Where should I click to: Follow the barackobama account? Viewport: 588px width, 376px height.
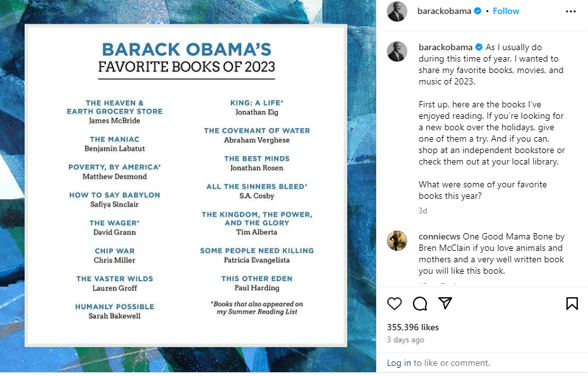[506, 11]
